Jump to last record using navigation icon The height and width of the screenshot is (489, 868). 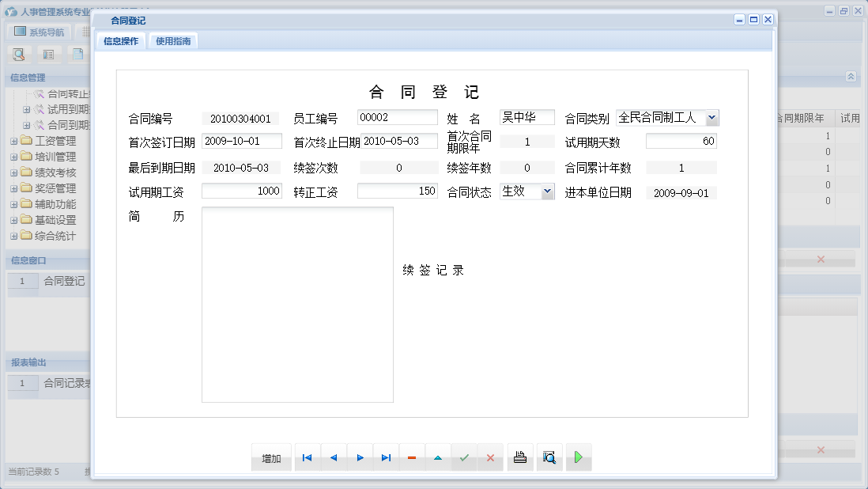386,457
